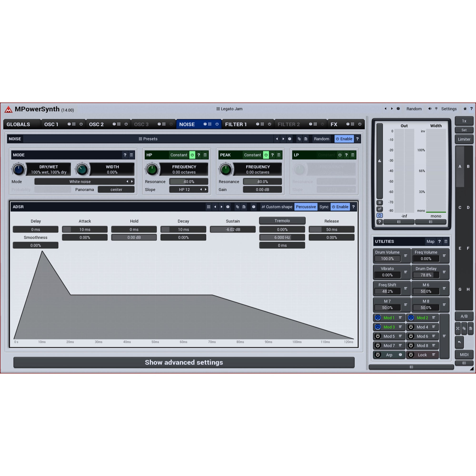Open help for the HP filter panel

click(198, 155)
